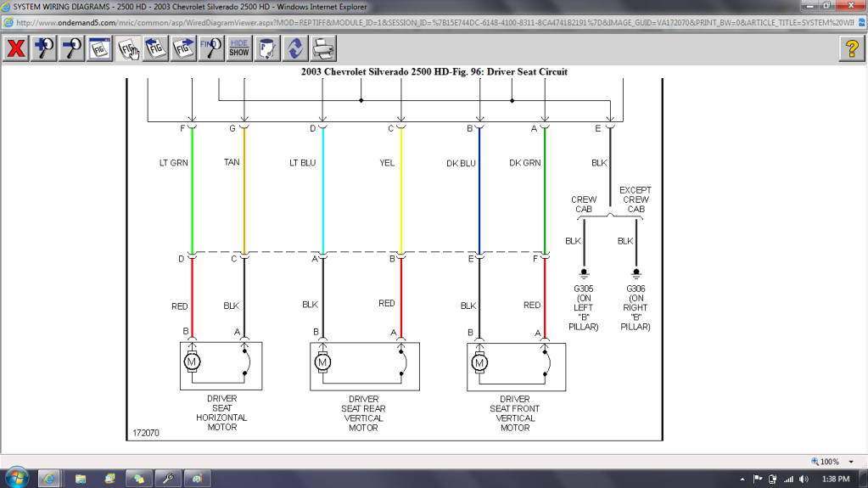Screen dimensions: 868x488
Task: Click the 1:38 PM taskbar clock
Action: 836,479
